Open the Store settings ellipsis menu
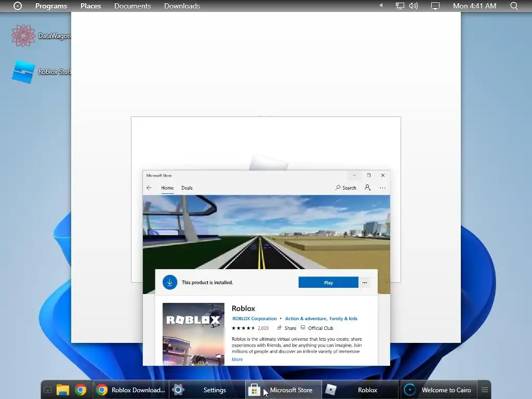The height and width of the screenshot is (399, 532). click(382, 188)
